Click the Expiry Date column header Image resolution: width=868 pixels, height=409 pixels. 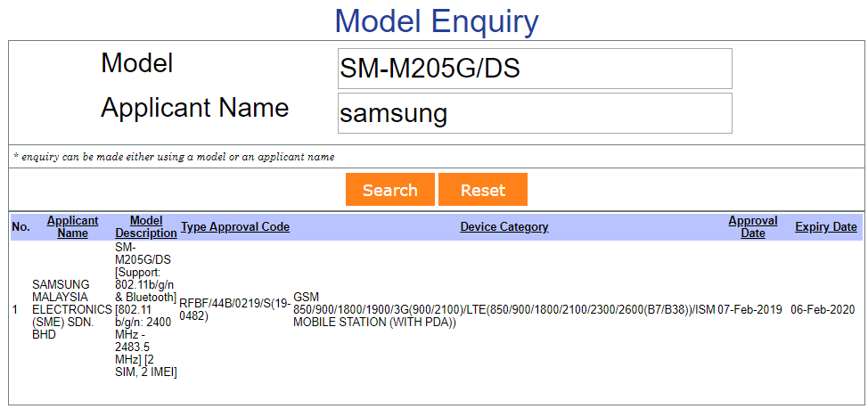click(825, 227)
